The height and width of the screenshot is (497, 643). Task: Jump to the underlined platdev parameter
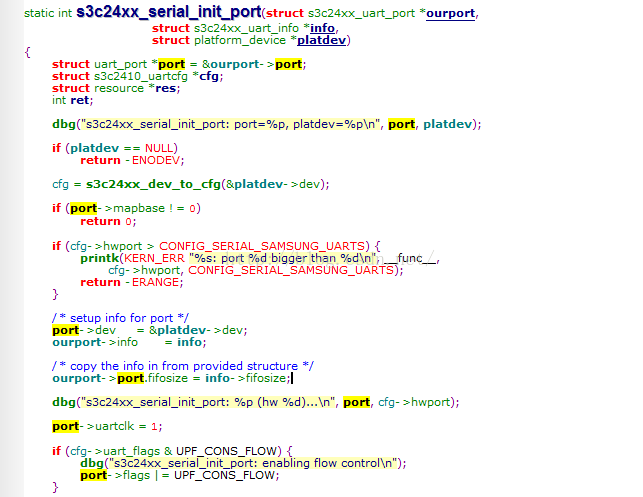coord(322,40)
